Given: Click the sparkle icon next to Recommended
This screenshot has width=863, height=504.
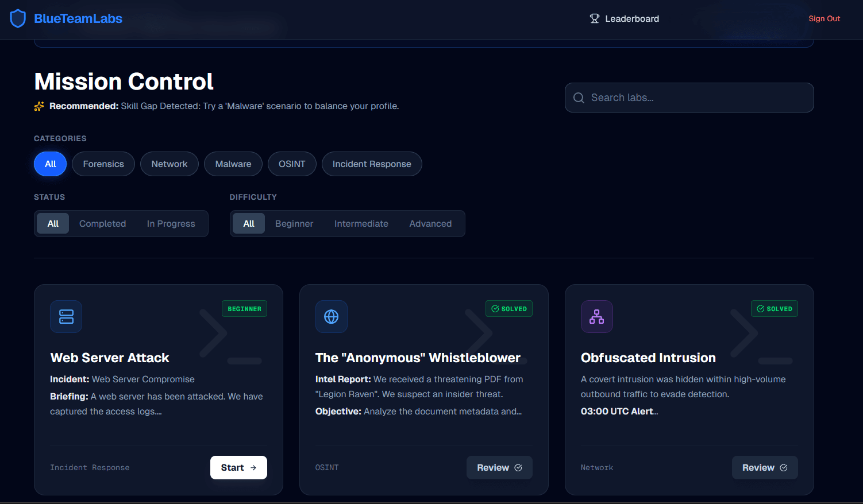Looking at the screenshot, I should pos(38,106).
